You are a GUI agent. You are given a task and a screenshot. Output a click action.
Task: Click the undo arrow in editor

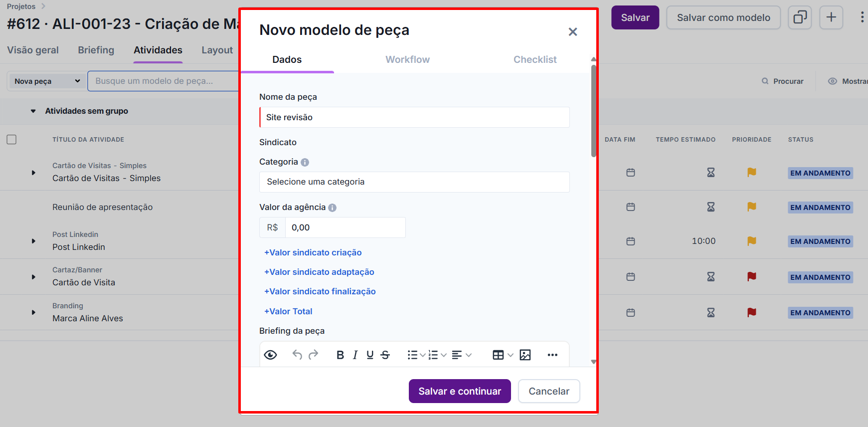coord(297,355)
